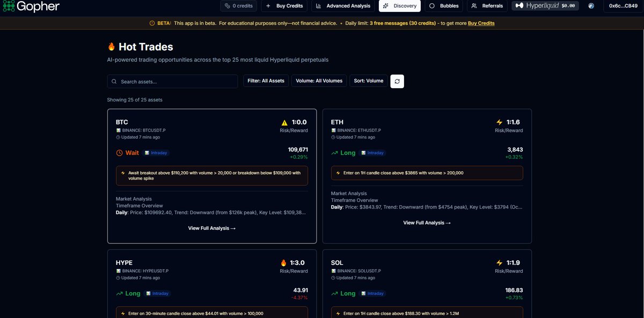Click the Hyperliquid $0.00 balance button

545,6
